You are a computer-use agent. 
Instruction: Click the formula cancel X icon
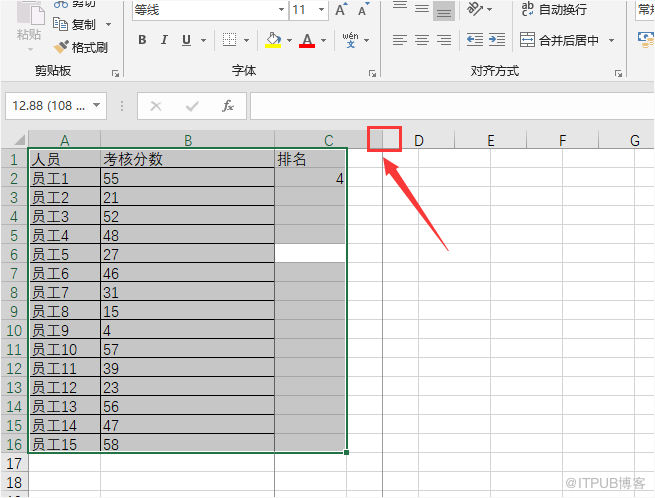(x=156, y=106)
